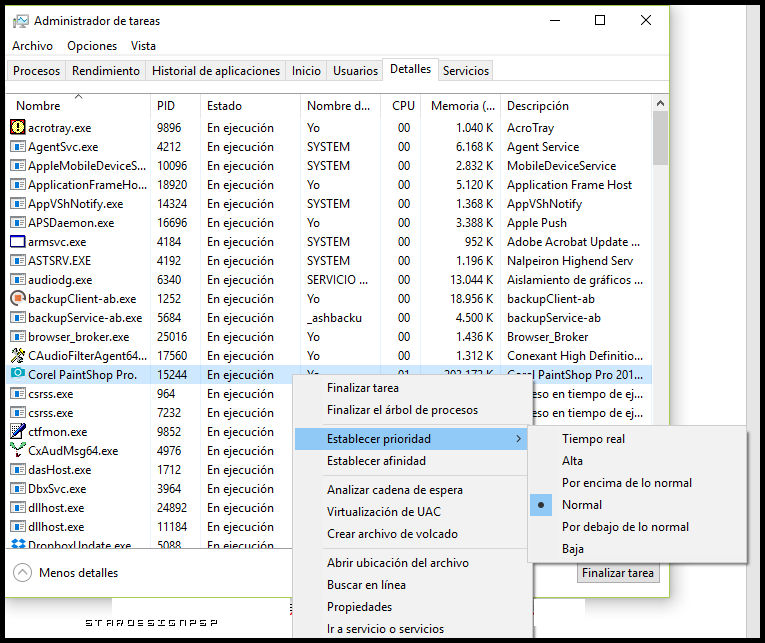Sort by the PID column header
765x643 pixels.
[x=175, y=105]
